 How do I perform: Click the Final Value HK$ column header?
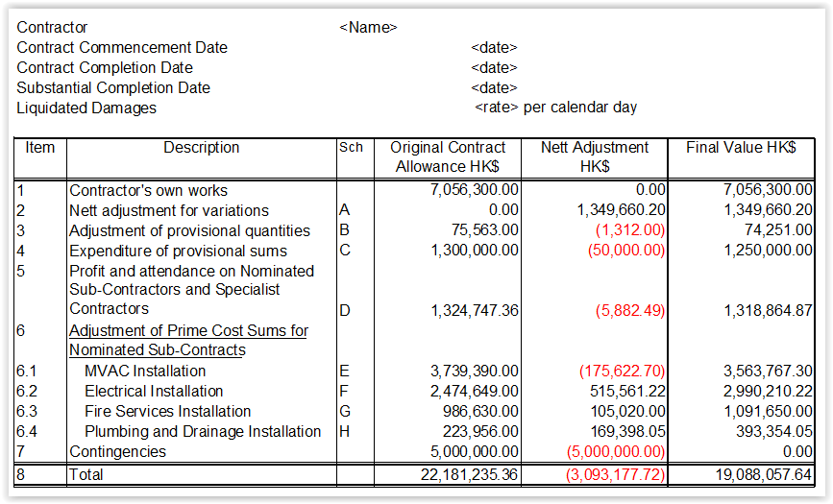pyautogui.click(x=741, y=147)
